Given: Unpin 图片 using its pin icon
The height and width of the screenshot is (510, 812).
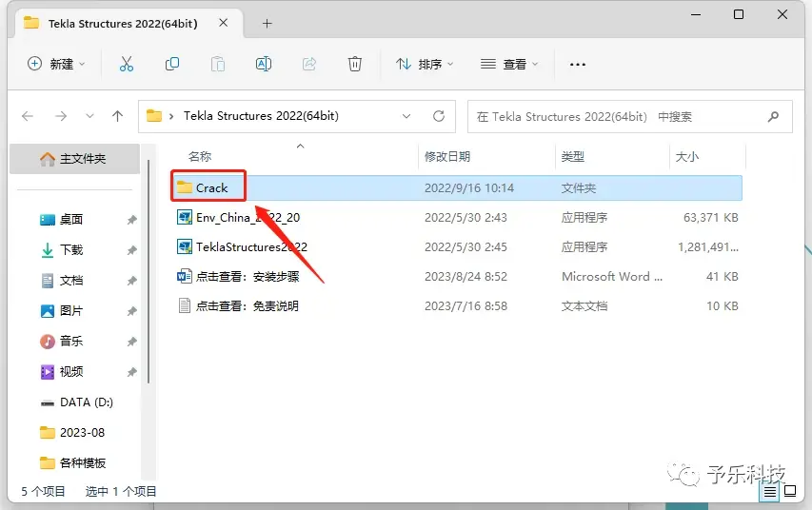Looking at the screenshot, I should (131, 310).
